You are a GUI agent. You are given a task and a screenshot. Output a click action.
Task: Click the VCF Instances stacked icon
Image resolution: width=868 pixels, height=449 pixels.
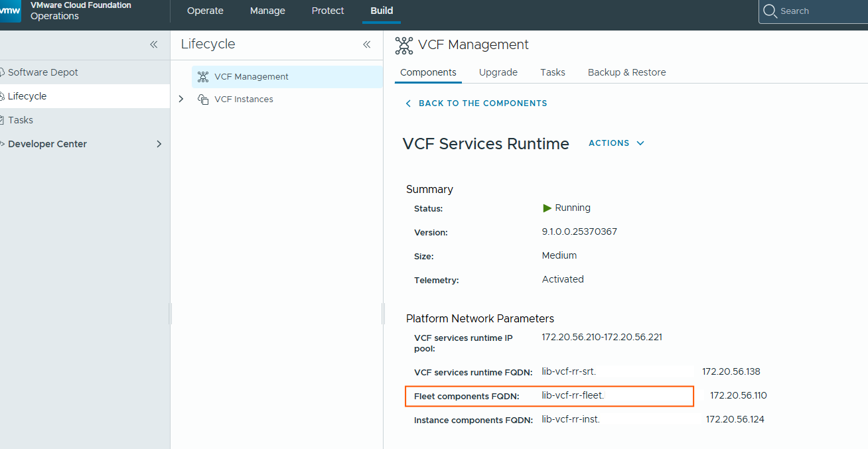(203, 99)
